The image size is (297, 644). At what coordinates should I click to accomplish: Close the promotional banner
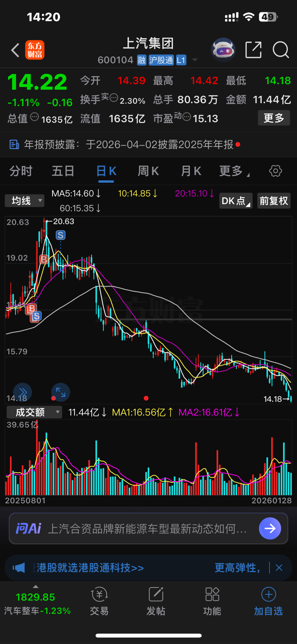click(279, 568)
